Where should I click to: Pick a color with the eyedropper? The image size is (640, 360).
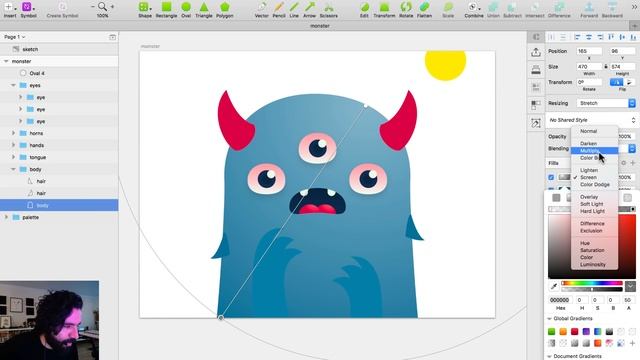coord(554,286)
